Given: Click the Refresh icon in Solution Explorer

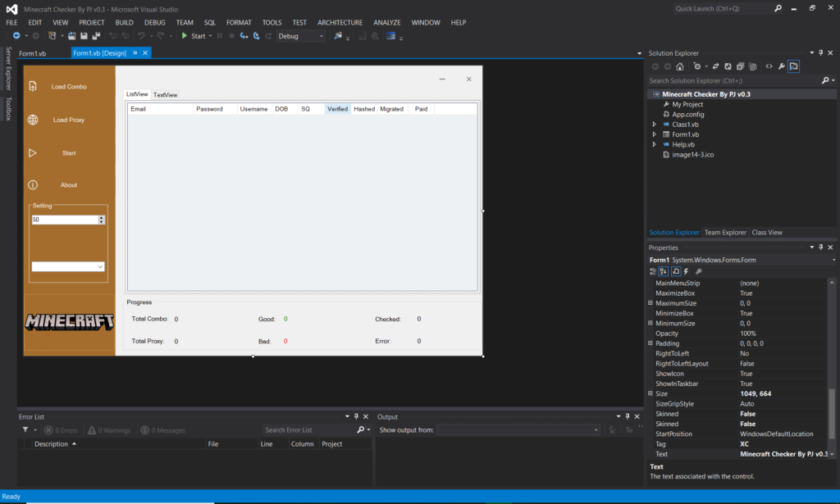Looking at the screenshot, I should coord(728,66).
